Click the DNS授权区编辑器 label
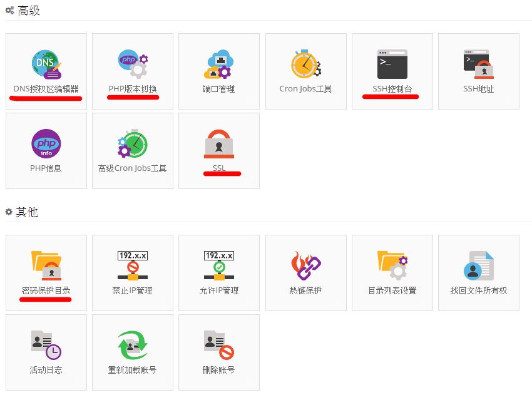532x400 pixels. pos(46,89)
